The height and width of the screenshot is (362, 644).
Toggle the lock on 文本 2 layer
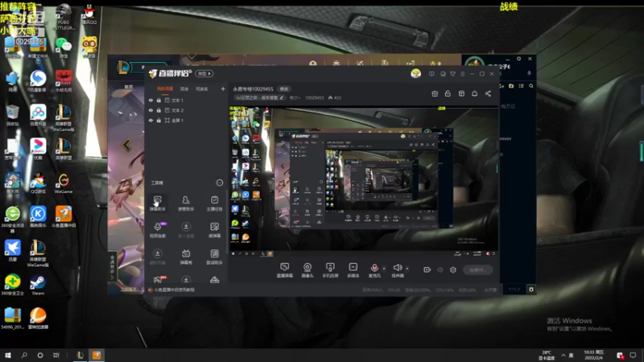point(159,110)
